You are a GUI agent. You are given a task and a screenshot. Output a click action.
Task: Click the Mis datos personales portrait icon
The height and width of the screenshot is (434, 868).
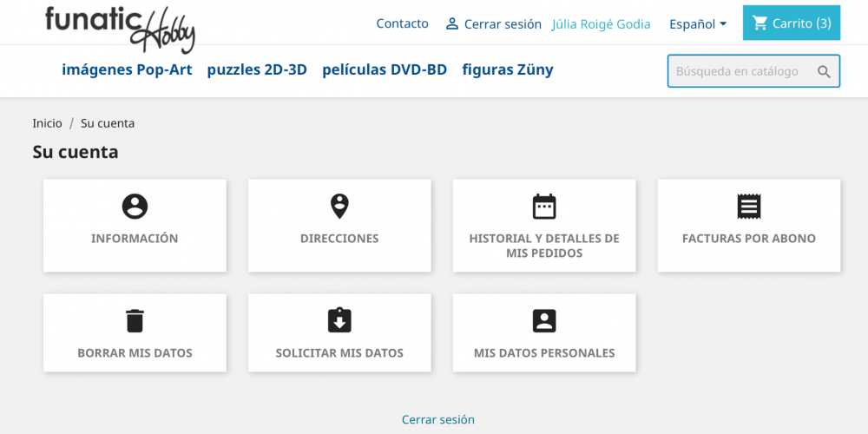[x=544, y=321]
